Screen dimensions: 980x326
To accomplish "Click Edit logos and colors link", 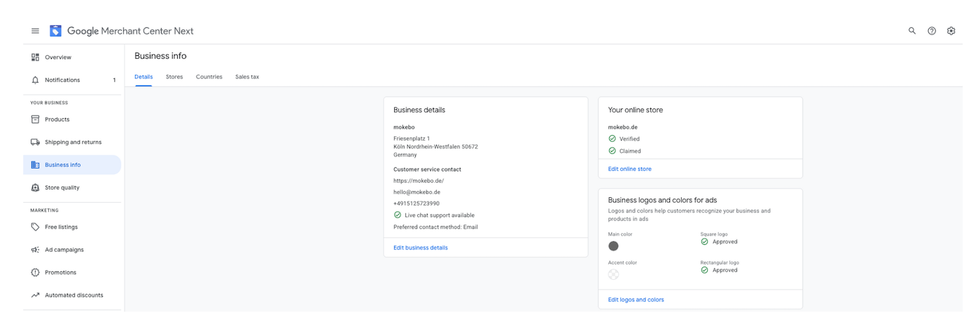I will tap(636, 299).
